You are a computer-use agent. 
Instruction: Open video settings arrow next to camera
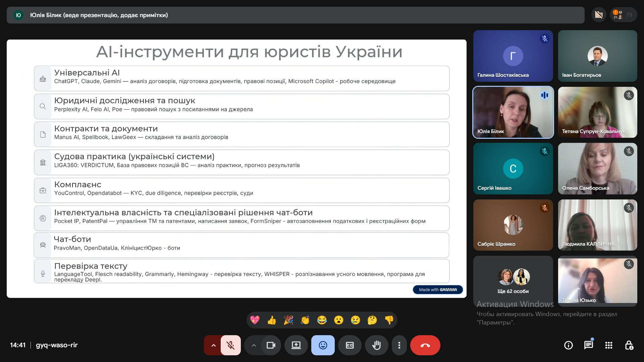coord(254,345)
